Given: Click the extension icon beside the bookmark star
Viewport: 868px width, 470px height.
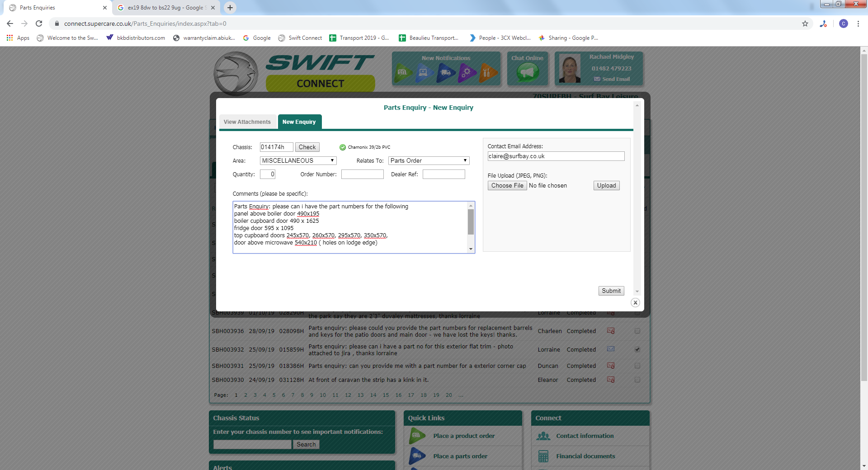Looking at the screenshot, I should [x=823, y=23].
